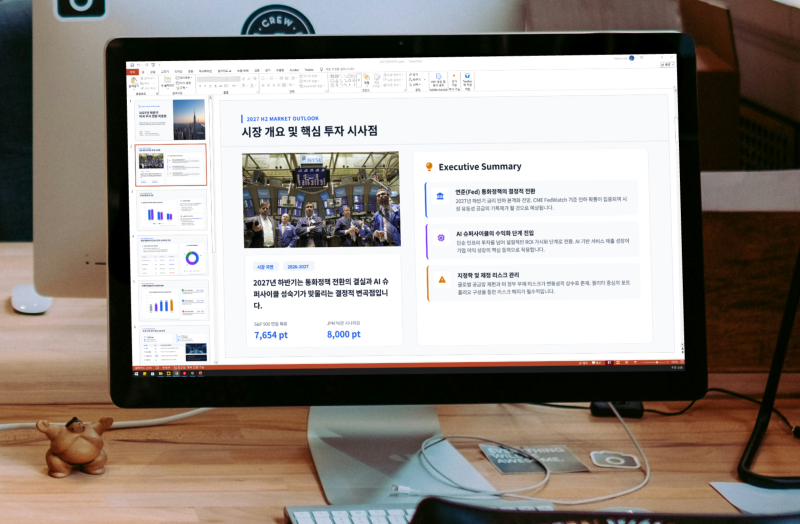800x524 pixels.
Task: Click the blue TeraBox icon in the ribbon
Action: click(467, 76)
